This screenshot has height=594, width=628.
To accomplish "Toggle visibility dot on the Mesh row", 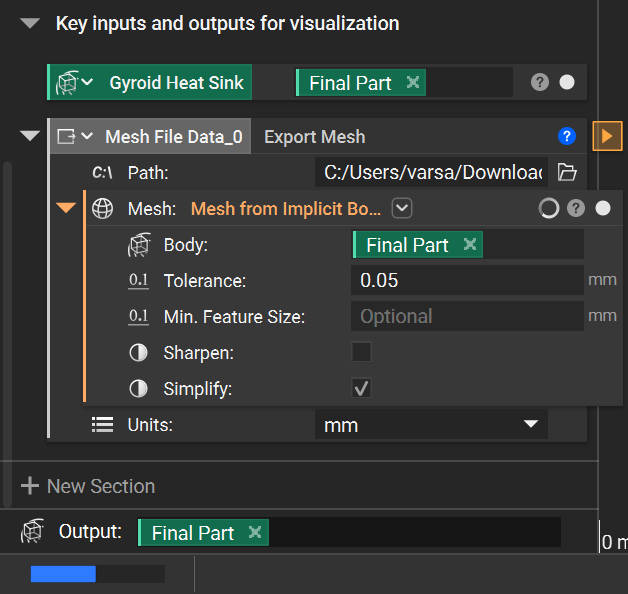I will click(x=603, y=208).
